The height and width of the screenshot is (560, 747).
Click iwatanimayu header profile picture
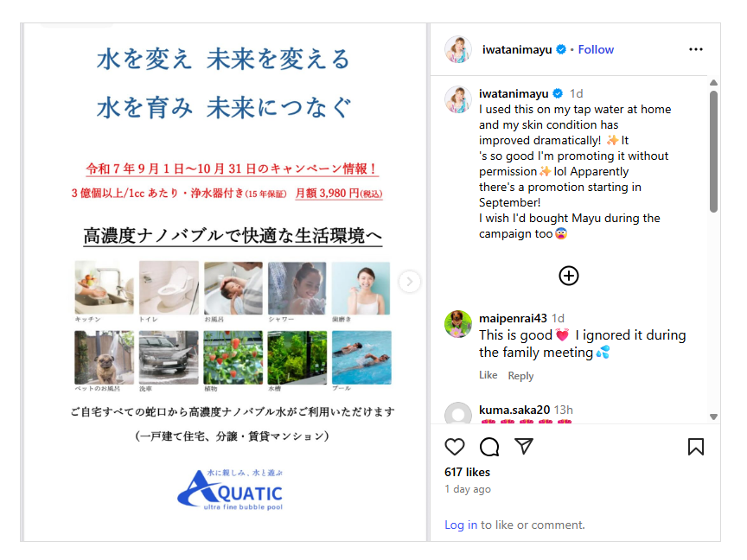pyautogui.click(x=458, y=49)
